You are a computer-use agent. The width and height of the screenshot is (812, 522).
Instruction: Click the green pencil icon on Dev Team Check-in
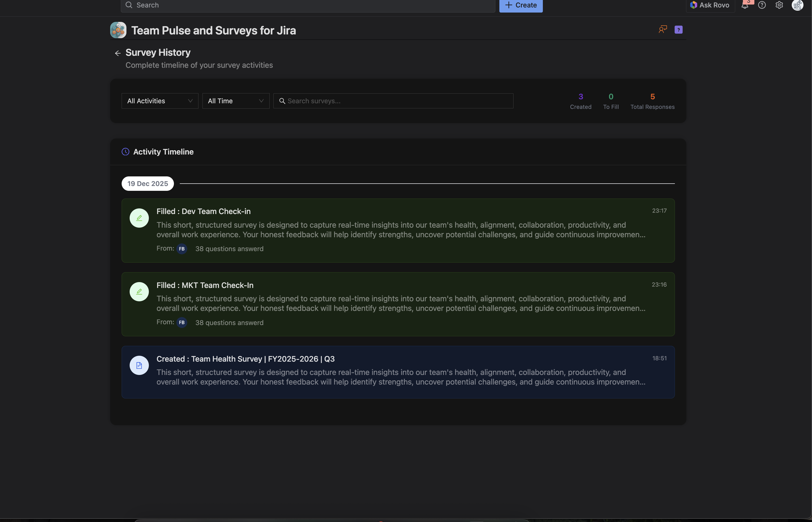[139, 218]
